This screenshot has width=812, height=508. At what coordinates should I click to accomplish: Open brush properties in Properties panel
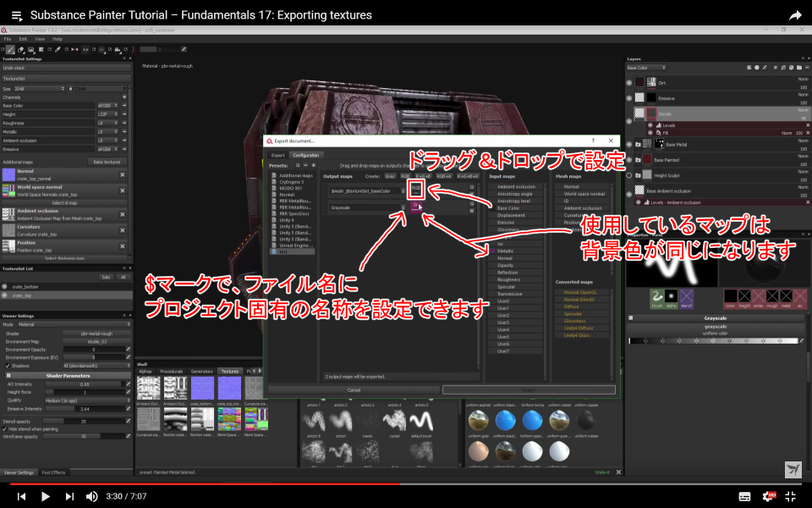point(656,297)
